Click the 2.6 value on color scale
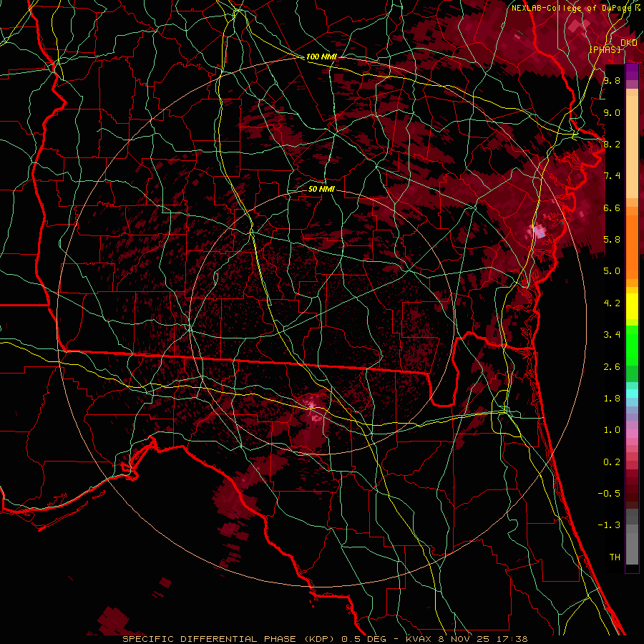The height and width of the screenshot is (644, 644). pos(612,367)
